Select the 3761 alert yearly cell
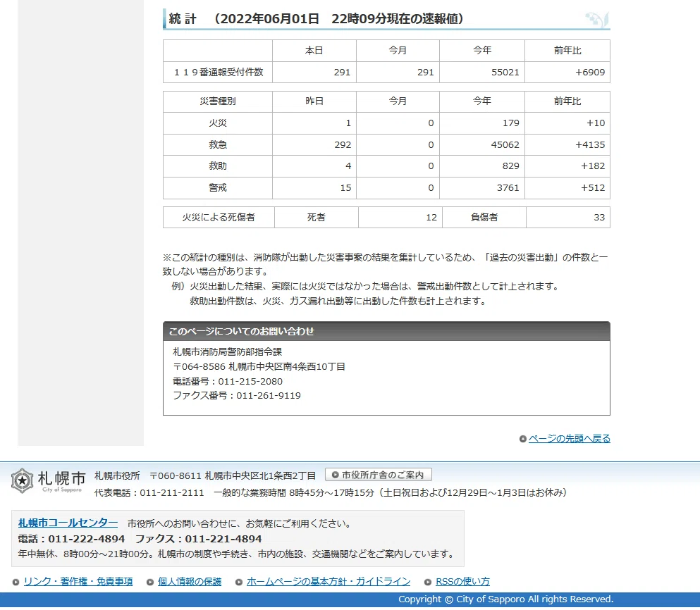Viewport: 700px width, 610px height. 482,188
